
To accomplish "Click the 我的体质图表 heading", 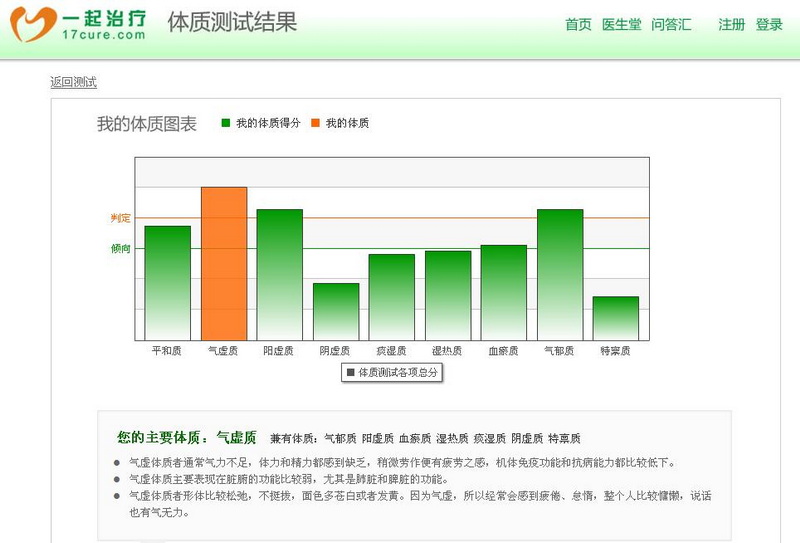I will point(147,124).
